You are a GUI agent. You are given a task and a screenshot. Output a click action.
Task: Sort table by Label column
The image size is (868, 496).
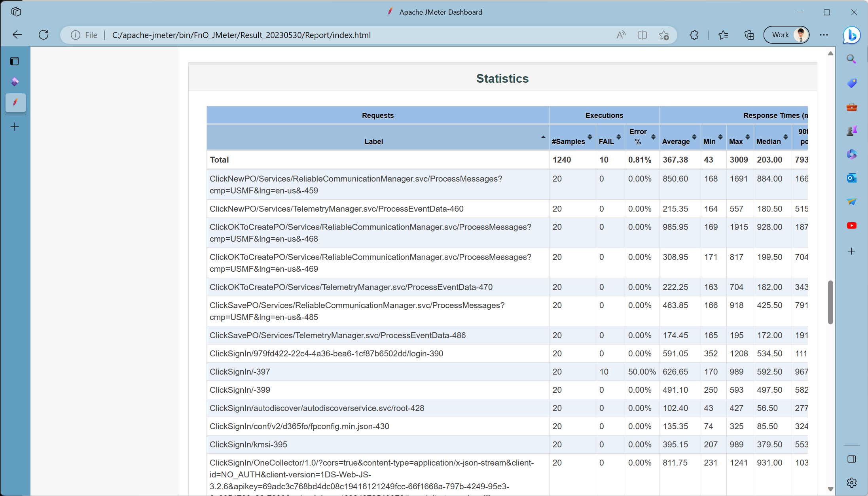click(x=378, y=137)
